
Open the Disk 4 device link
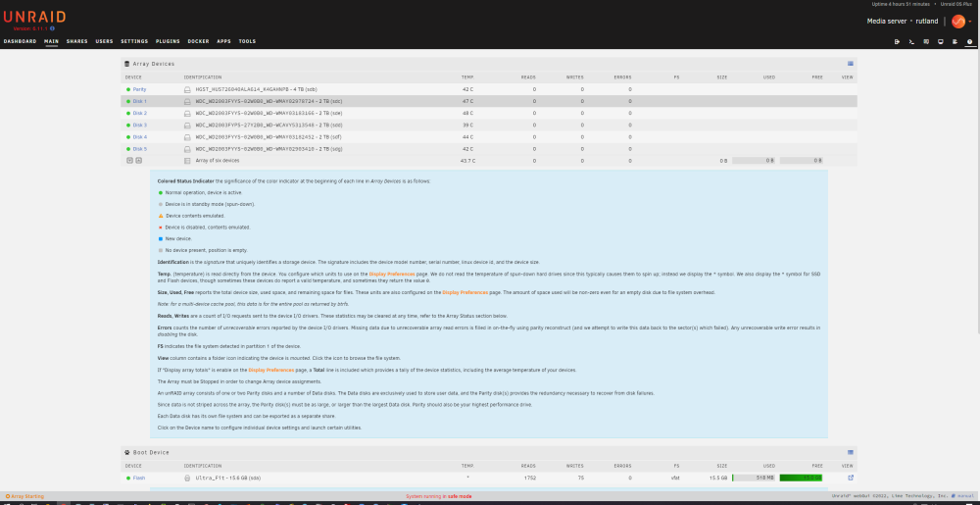coord(140,137)
